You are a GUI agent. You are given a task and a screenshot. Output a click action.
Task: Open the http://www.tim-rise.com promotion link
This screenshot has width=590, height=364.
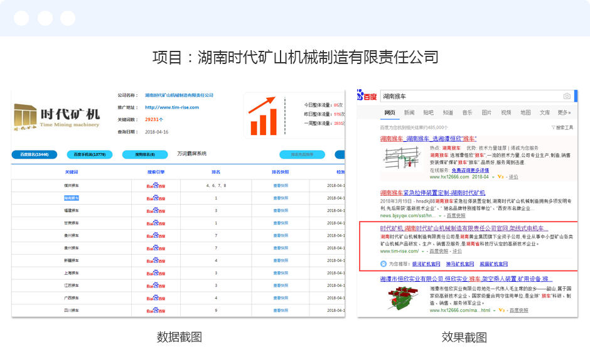171,107
